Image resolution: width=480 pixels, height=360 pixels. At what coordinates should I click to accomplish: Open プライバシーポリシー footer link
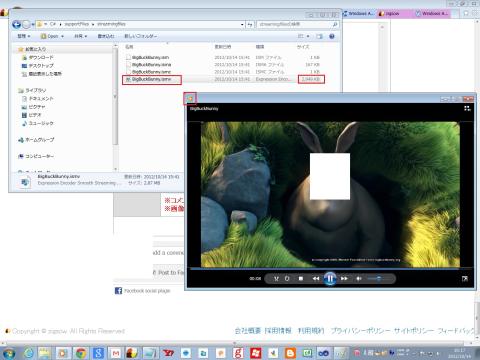(360, 331)
